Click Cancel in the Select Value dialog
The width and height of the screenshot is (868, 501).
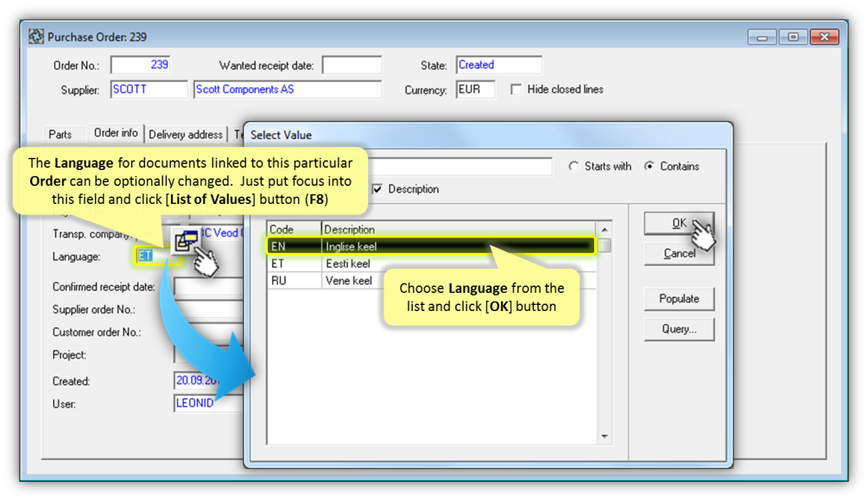tap(679, 254)
